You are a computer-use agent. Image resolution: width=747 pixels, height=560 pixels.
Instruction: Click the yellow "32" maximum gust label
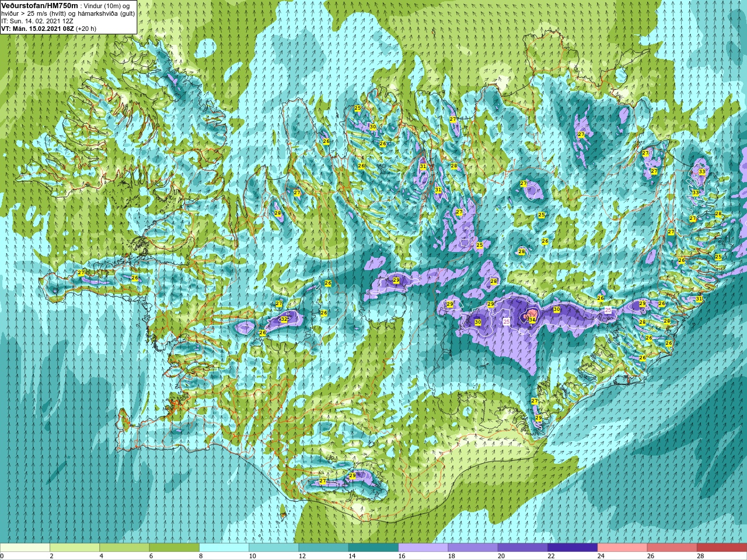coord(284,320)
